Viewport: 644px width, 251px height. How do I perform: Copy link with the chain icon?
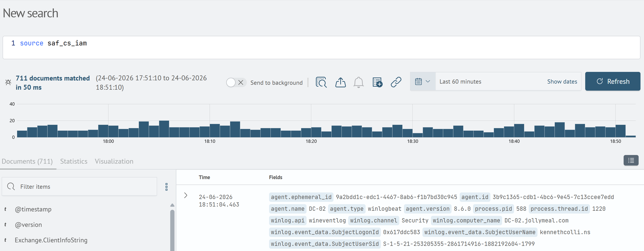396,82
